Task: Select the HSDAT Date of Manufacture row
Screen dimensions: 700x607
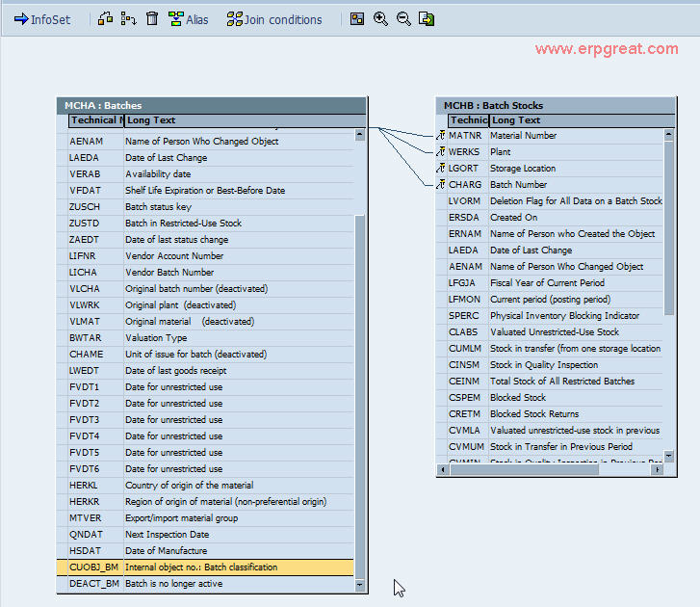Action: coord(205,551)
